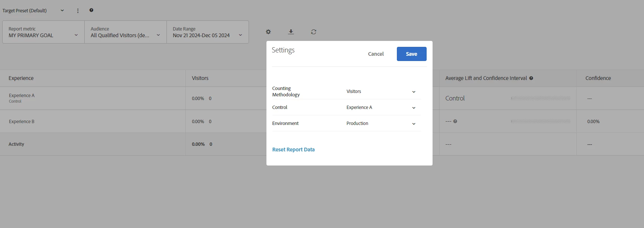Select the Experience B row label

point(22,122)
